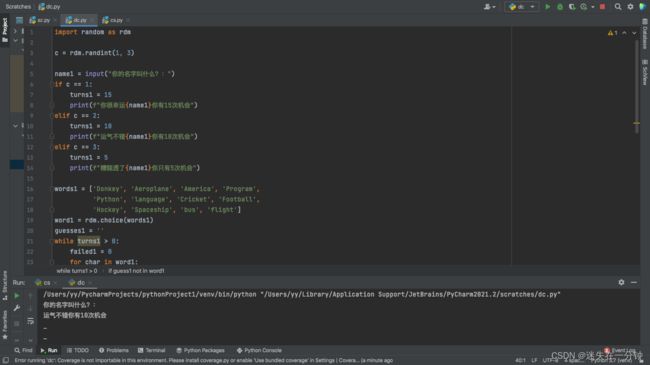Toggle tool window bars icon in status bar corner
This screenshot has width=650, height=365.
(5, 360)
